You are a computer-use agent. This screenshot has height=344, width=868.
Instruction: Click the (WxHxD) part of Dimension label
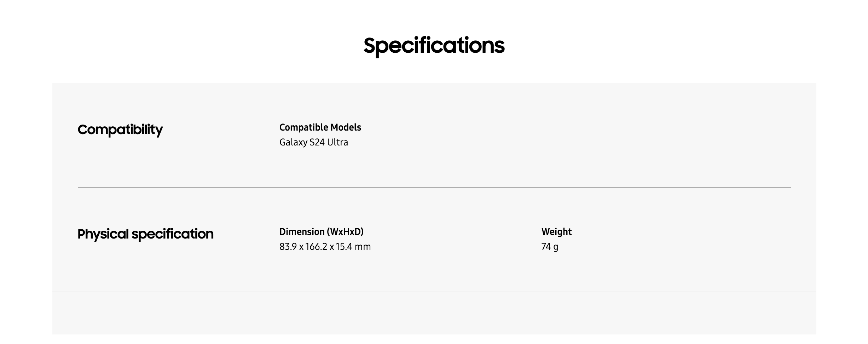pyautogui.click(x=345, y=232)
